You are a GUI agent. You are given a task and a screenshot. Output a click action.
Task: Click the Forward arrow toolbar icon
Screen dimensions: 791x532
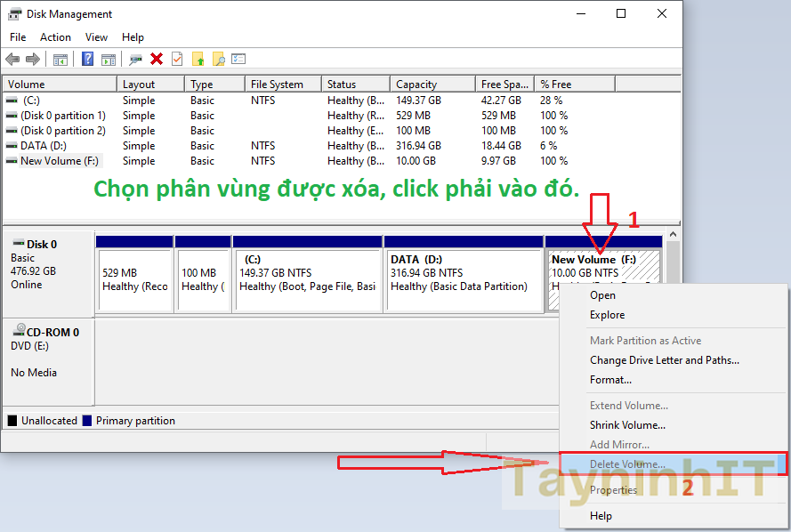click(x=33, y=60)
